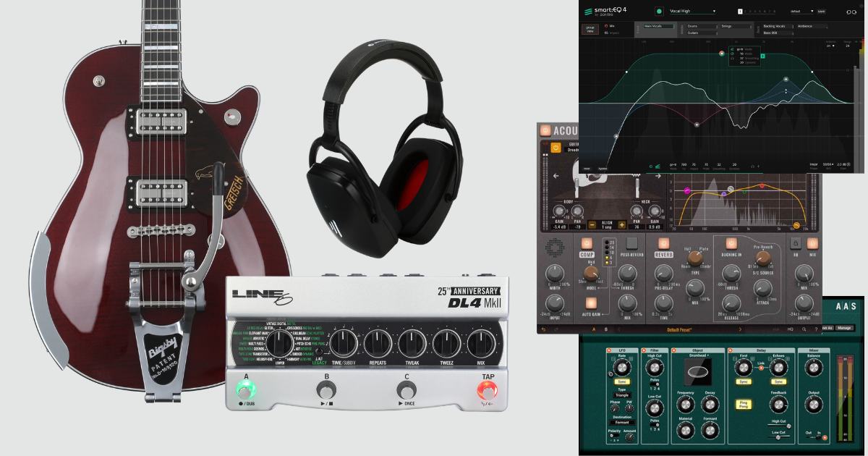This screenshot has width=868, height=456.
Task: Click the Delay Low Cut slider in AAS plugin
Action: click(x=779, y=437)
